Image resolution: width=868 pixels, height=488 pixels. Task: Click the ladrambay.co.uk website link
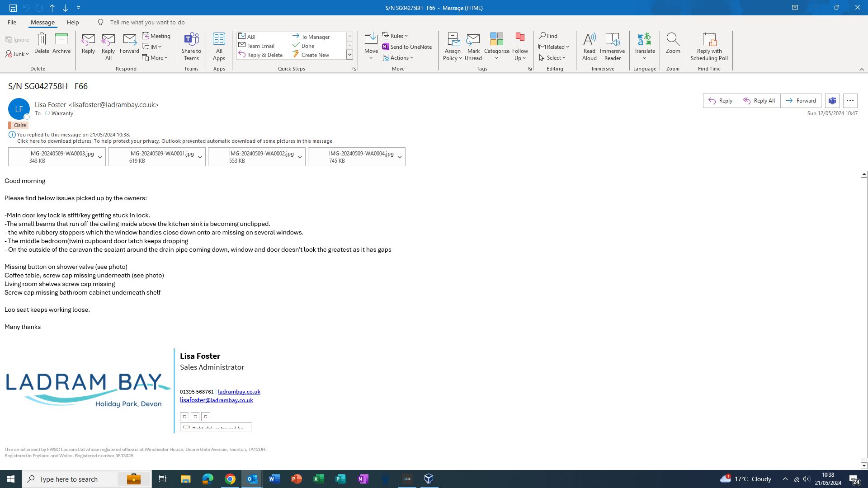(x=239, y=392)
